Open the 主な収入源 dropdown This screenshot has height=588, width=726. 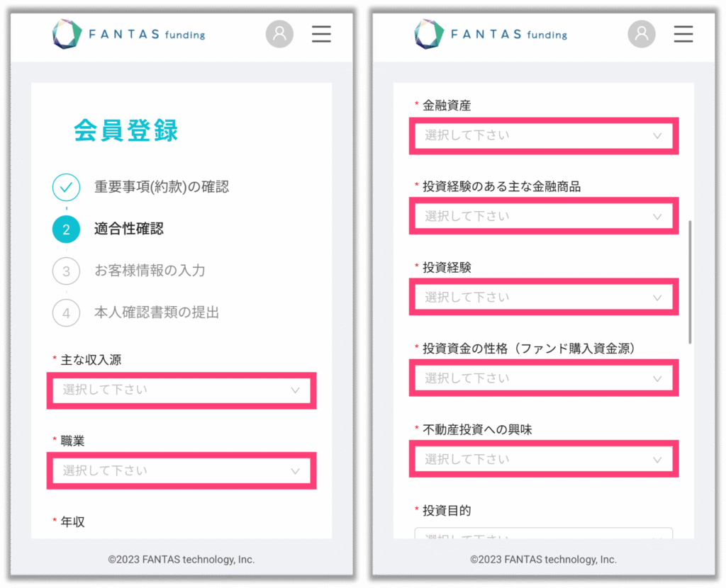click(181, 390)
